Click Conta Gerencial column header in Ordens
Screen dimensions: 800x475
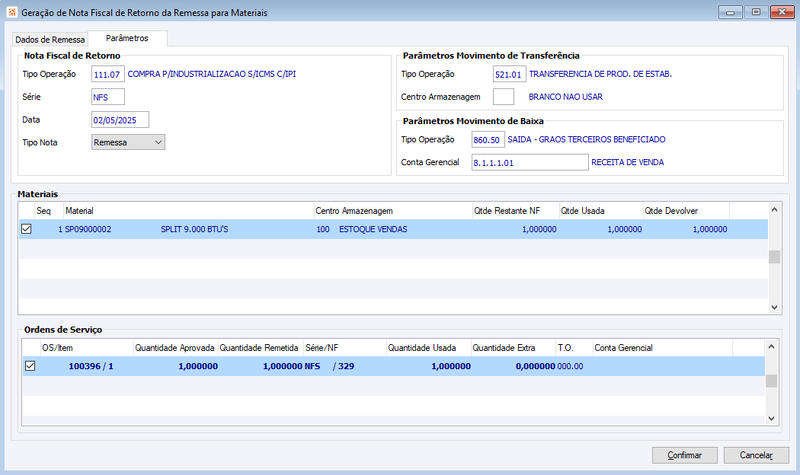click(x=662, y=347)
